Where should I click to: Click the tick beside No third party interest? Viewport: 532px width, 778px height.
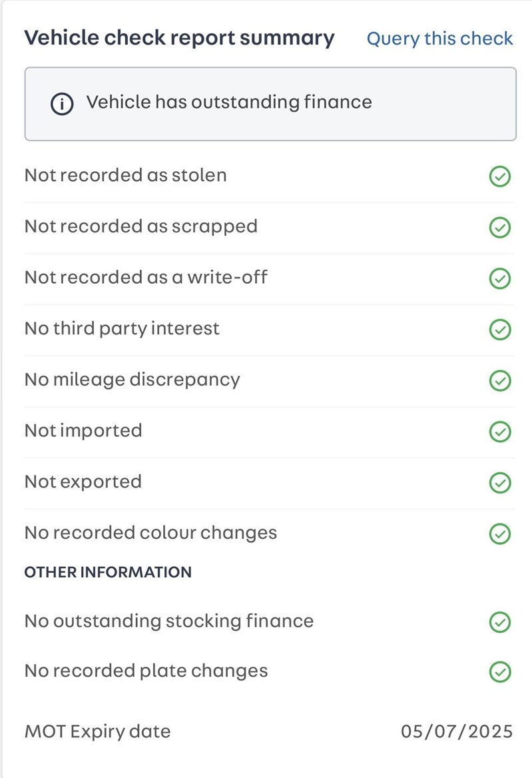pos(500,330)
